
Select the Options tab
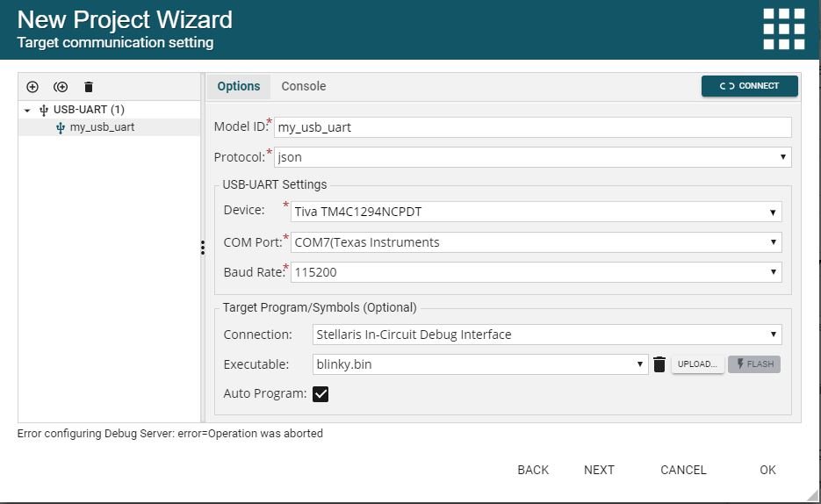239,86
